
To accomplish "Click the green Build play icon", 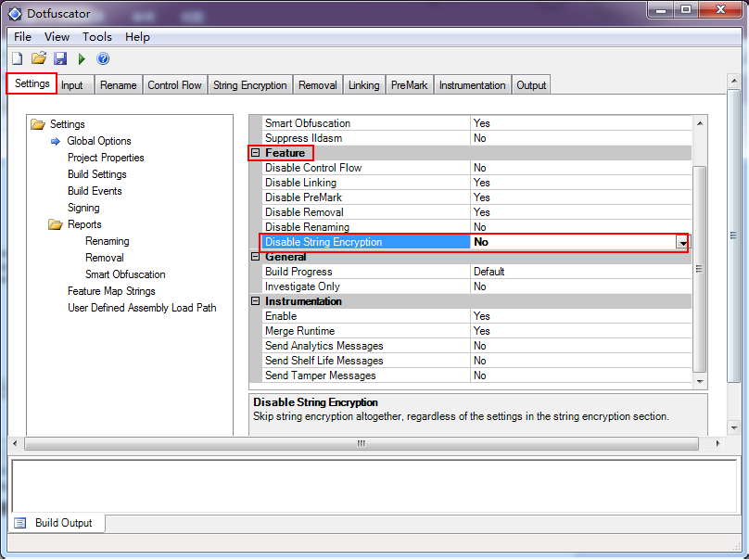I will pyautogui.click(x=82, y=58).
